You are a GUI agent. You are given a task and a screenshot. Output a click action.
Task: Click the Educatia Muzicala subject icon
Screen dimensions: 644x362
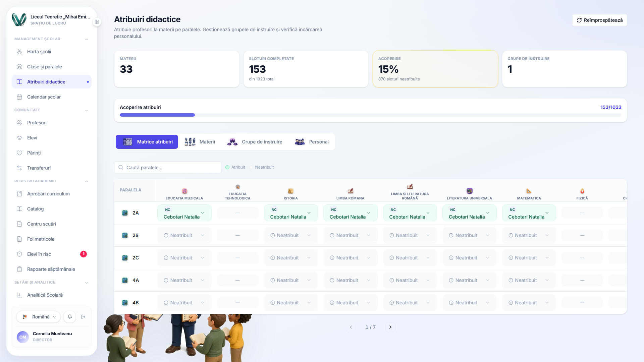[x=184, y=191]
